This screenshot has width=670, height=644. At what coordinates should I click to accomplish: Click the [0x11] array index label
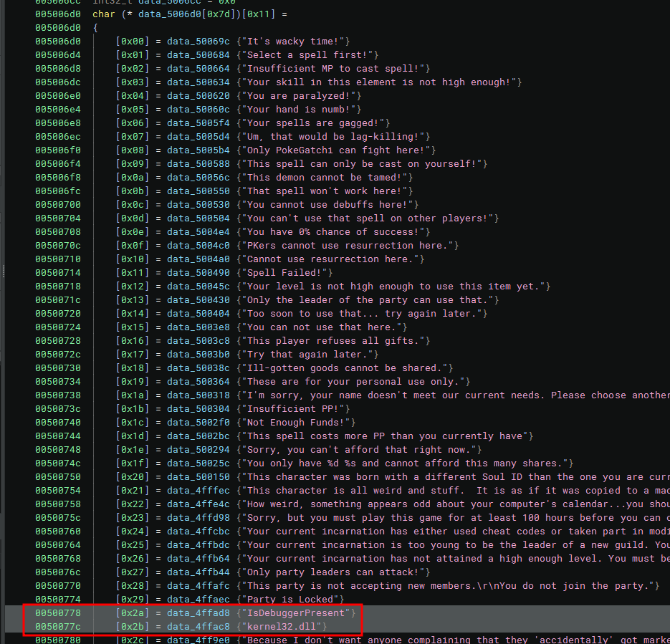click(130, 273)
